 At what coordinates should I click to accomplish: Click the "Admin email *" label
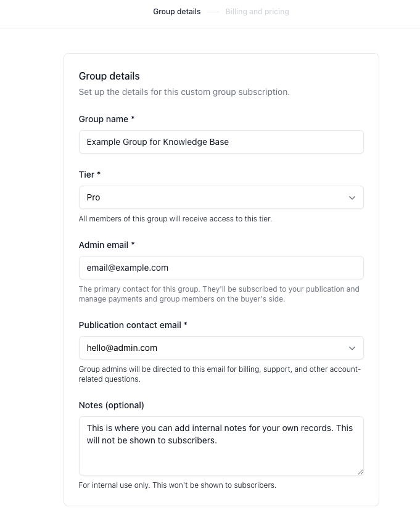pyautogui.click(x=107, y=245)
